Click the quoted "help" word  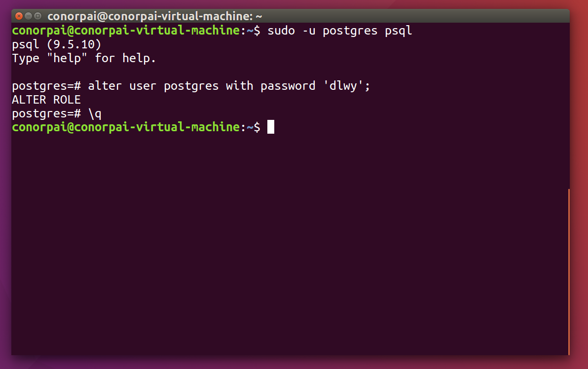click(x=67, y=58)
